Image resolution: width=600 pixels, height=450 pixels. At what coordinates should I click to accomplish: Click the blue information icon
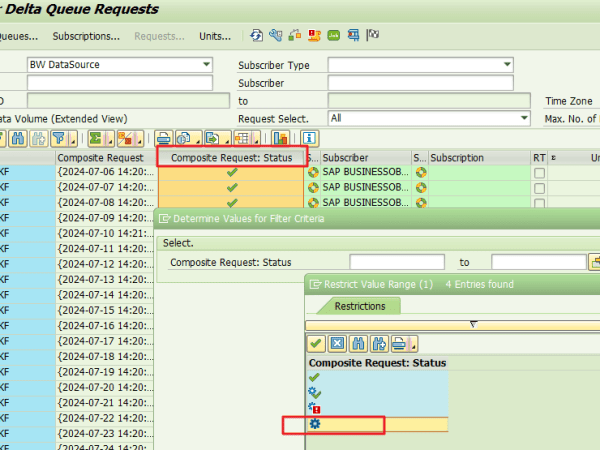[x=310, y=139]
